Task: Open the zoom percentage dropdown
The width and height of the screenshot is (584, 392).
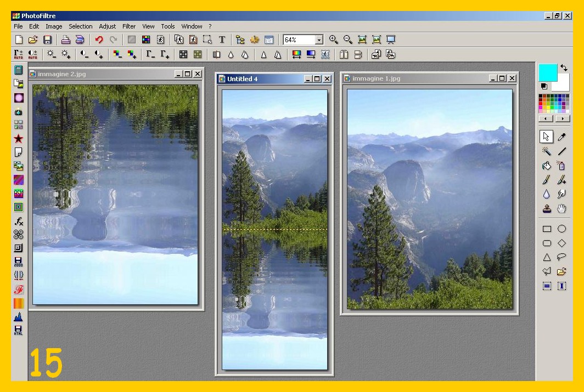Action: pos(319,40)
